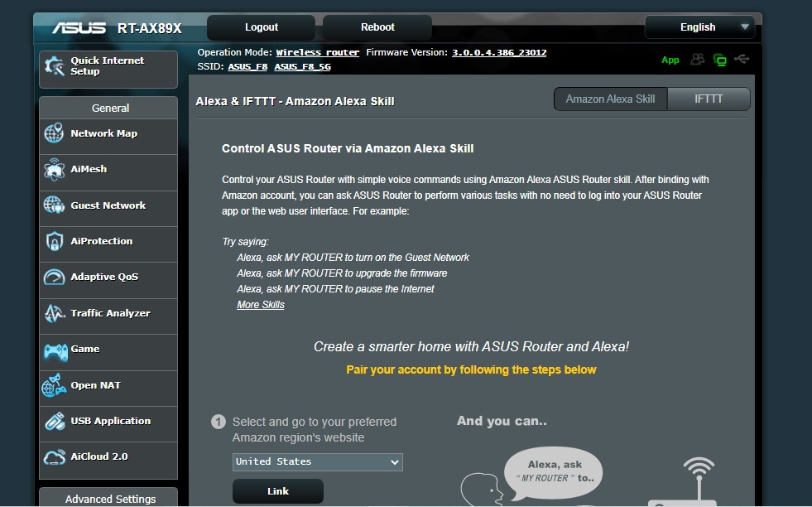
Task: Click 'Pair your account by following the steps below'
Action: [x=471, y=369]
